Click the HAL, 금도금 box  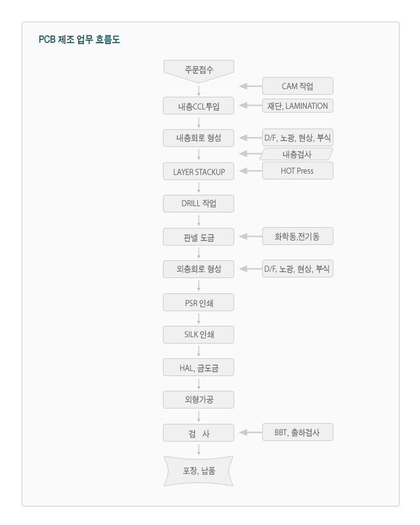199,367
